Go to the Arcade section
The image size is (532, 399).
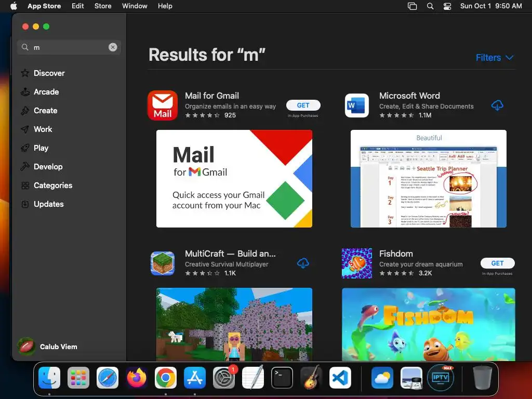46,92
